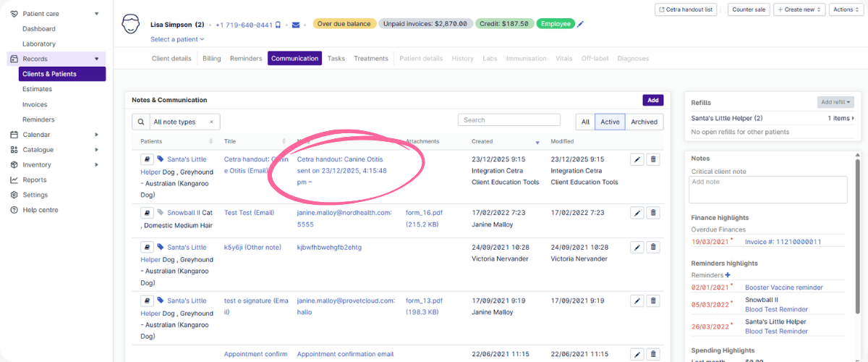
Task: Show Active notes filter
Action: [x=610, y=122]
